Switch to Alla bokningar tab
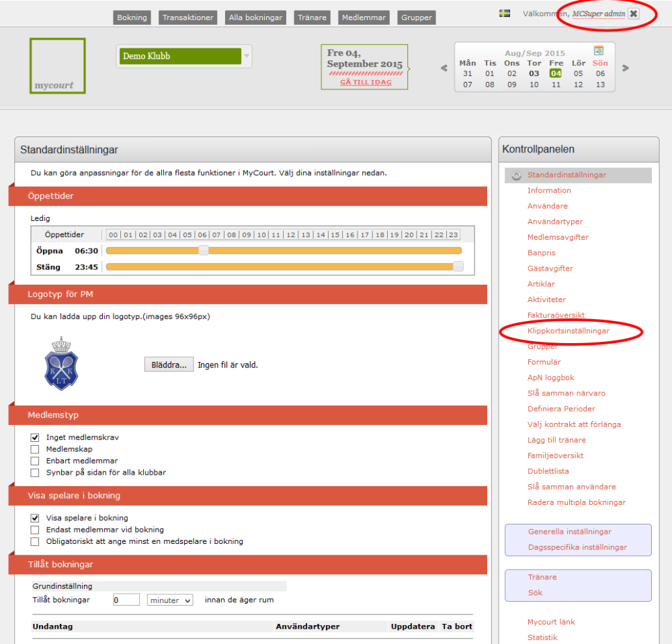Viewport: 672px width, 644px height. pyautogui.click(x=255, y=17)
